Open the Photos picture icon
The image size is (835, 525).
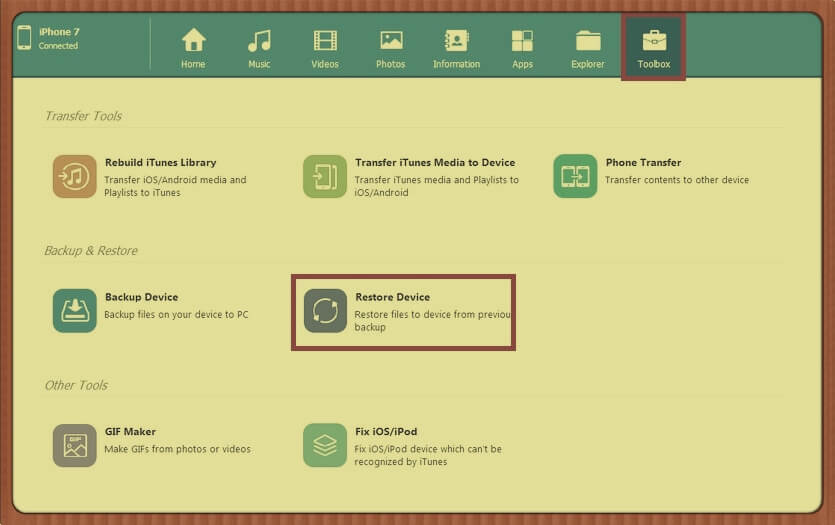(391, 40)
